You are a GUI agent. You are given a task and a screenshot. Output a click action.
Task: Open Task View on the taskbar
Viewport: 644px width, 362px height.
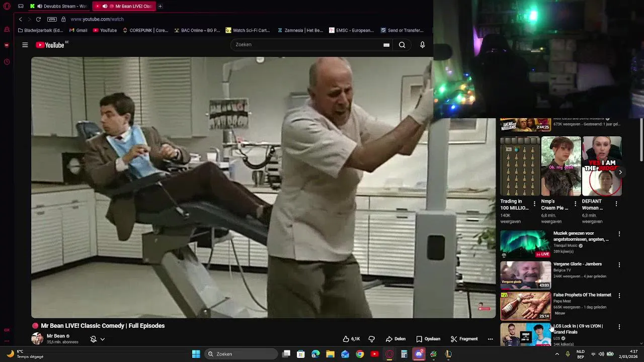(286, 354)
